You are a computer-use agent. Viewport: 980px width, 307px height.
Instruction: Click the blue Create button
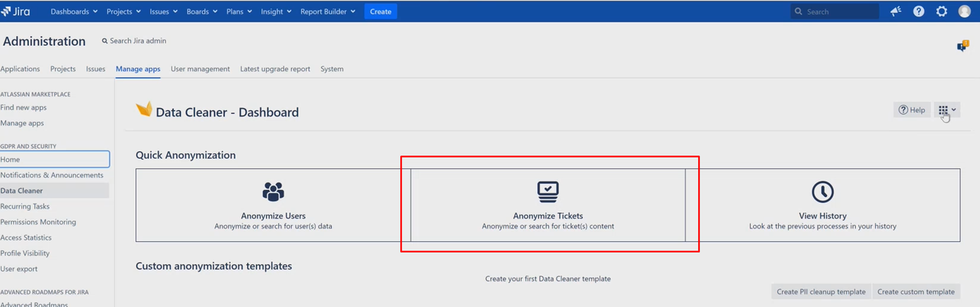(x=380, y=11)
